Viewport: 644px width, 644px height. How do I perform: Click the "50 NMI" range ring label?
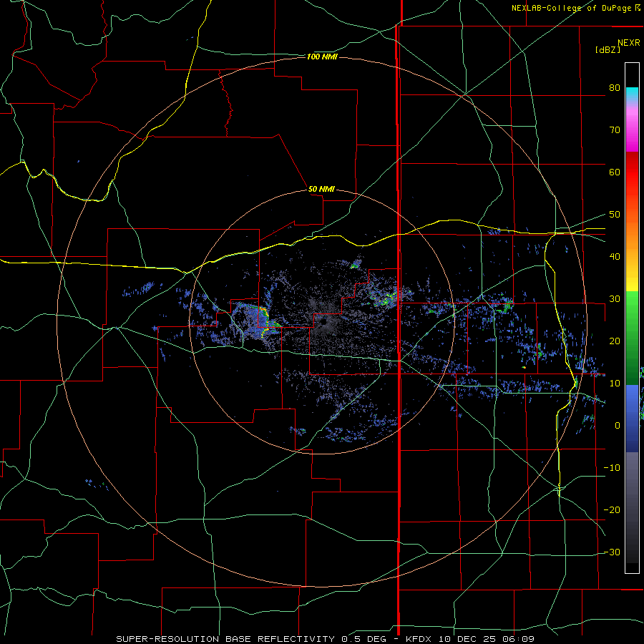click(321, 190)
